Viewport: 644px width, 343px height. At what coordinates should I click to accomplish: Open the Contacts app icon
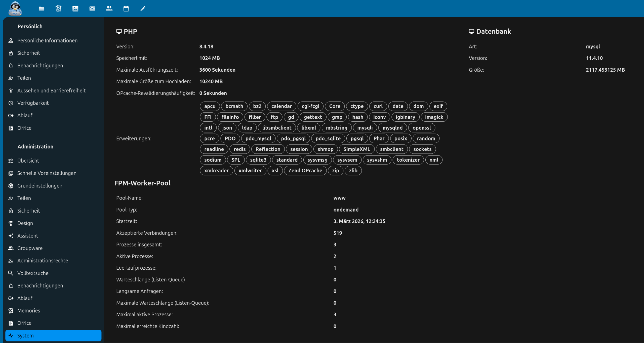click(x=109, y=9)
